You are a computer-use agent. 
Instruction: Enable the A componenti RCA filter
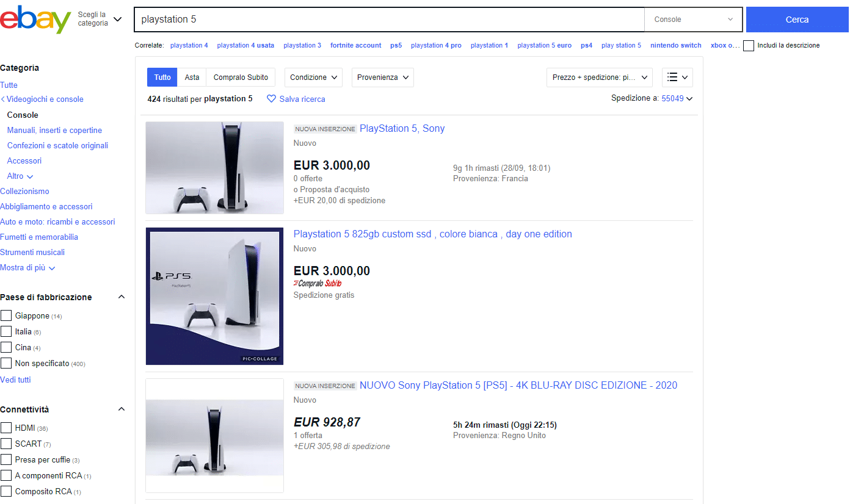(x=6, y=476)
